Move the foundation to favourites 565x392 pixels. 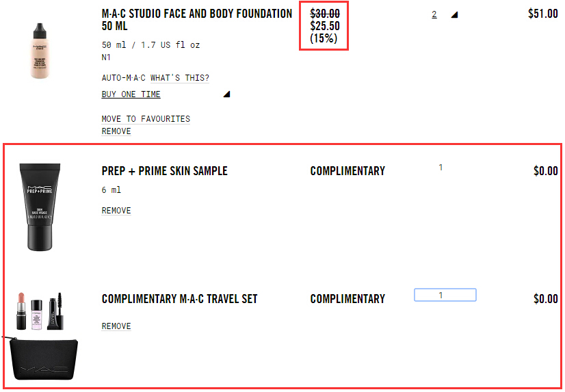146,119
